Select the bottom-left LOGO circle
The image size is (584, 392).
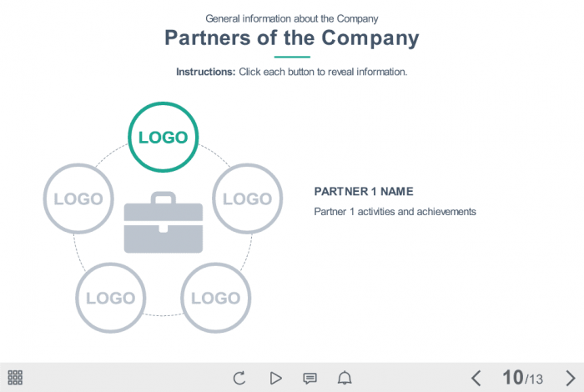point(110,298)
